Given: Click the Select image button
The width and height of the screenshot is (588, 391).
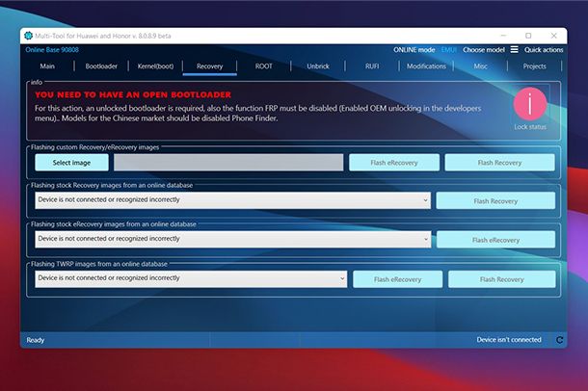Looking at the screenshot, I should tap(71, 163).
